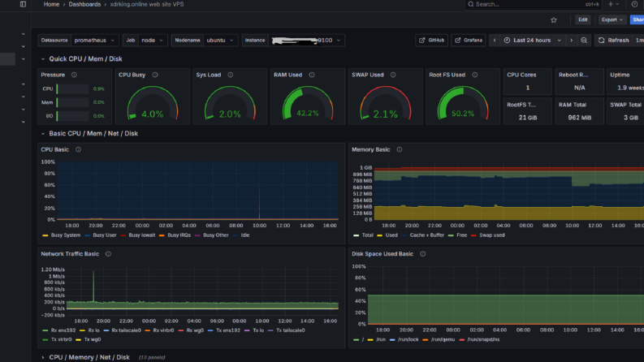
Task: Collapse Quick CPU / Mem / Disk row
Action: pos(43,59)
